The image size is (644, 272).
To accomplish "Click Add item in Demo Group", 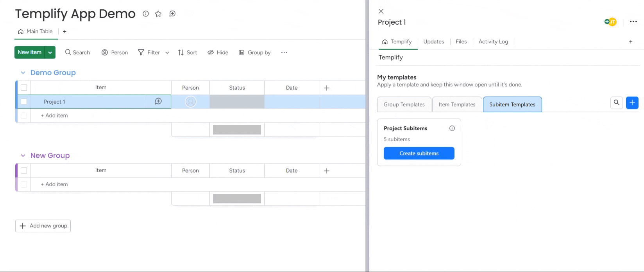I will click(x=54, y=115).
